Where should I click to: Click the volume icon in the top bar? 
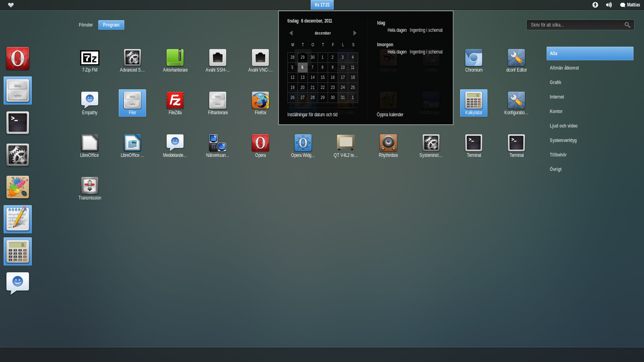pyautogui.click(x=609, y=5)
